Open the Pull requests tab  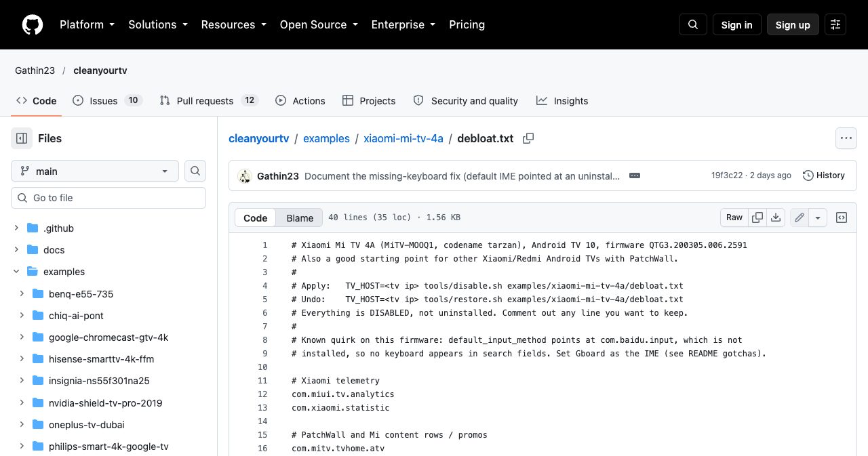tap(209, 100)
